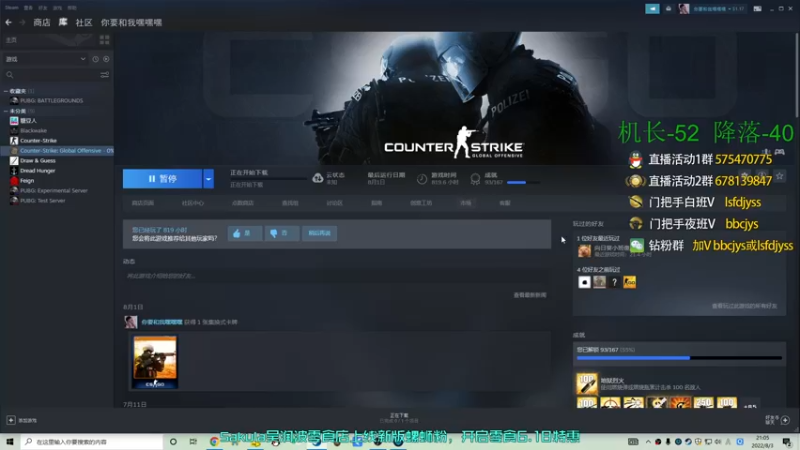
Task: Click the header achievements progress bar
Action: 523,182
